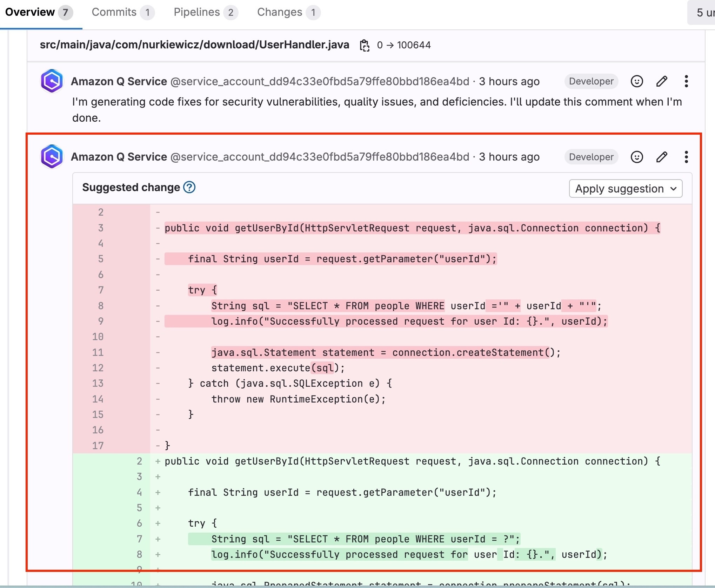The width and height of the screenshot is (715, 588).
Task: Open the Pipelines tab
Action: pyautogui.click(x=206, y=12)
